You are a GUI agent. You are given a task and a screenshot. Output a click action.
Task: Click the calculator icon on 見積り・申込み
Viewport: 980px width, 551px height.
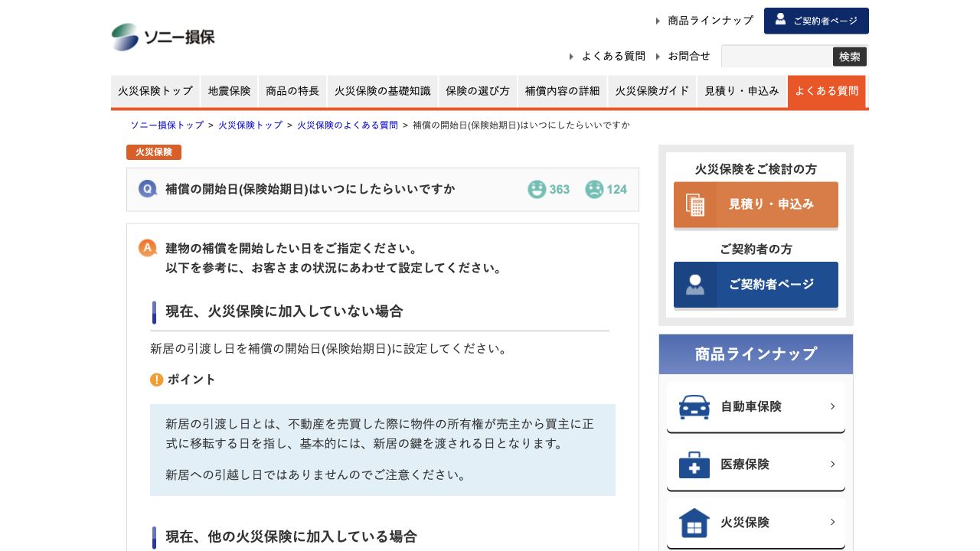[695, 205]
